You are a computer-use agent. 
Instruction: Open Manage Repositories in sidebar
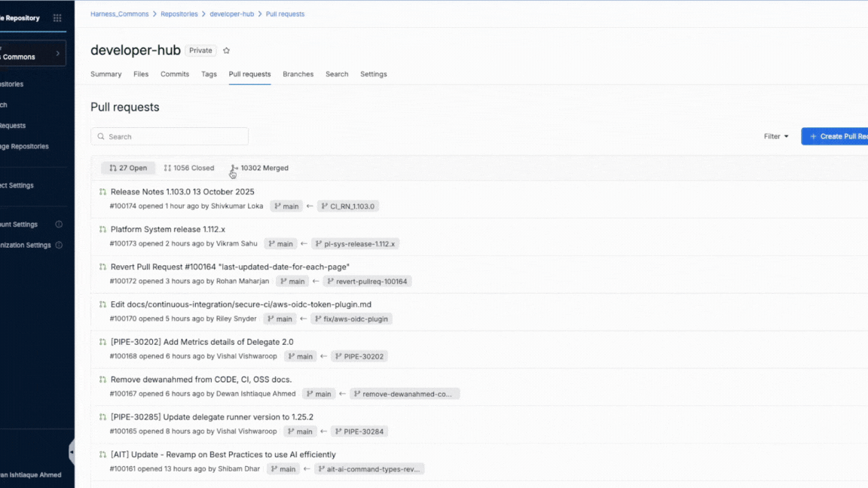click(24, 147)
